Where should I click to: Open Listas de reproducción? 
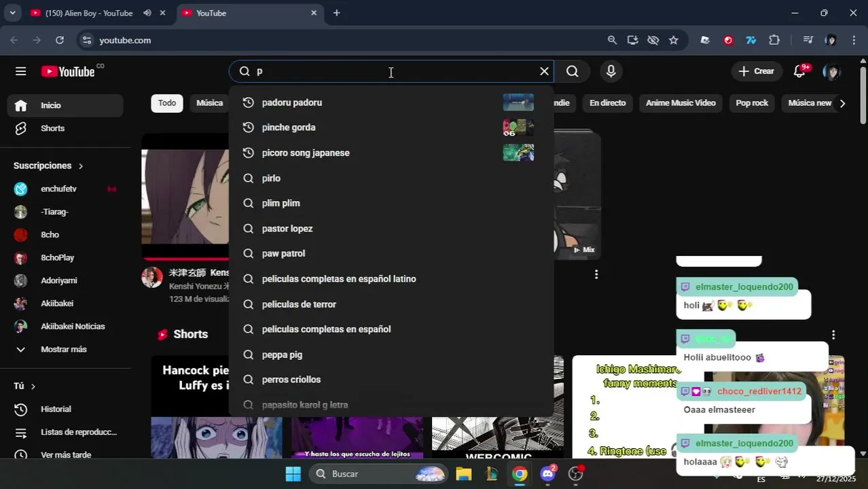(65, 433)
